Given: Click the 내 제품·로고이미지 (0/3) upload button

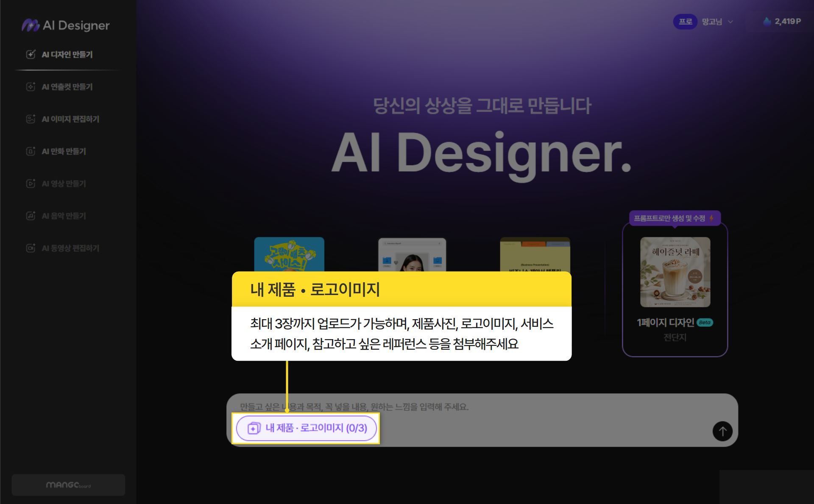Looking at the screenshot, I should pyautogui.click(x=307, y=428).
